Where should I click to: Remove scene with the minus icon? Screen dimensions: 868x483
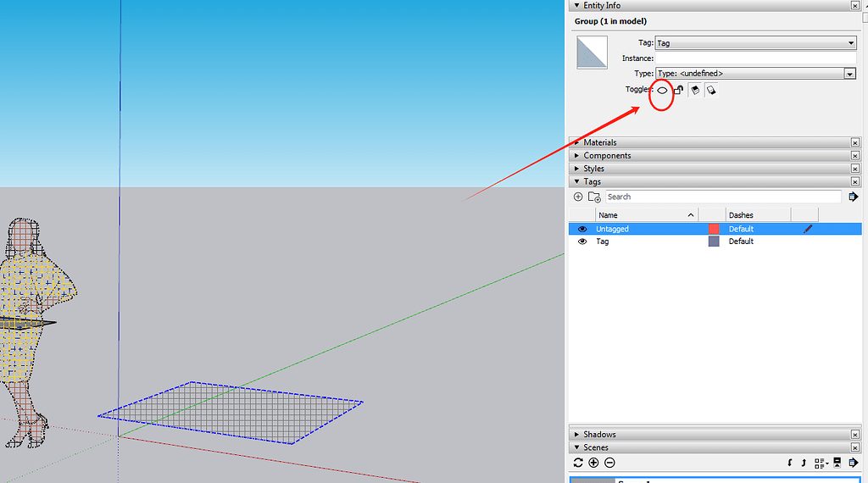coord(609,463)
